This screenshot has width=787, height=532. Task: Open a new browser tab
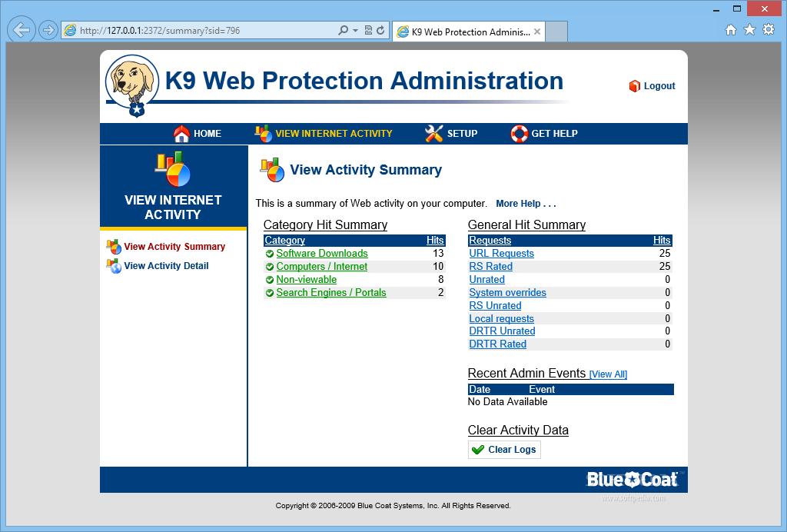coord(556,32)
